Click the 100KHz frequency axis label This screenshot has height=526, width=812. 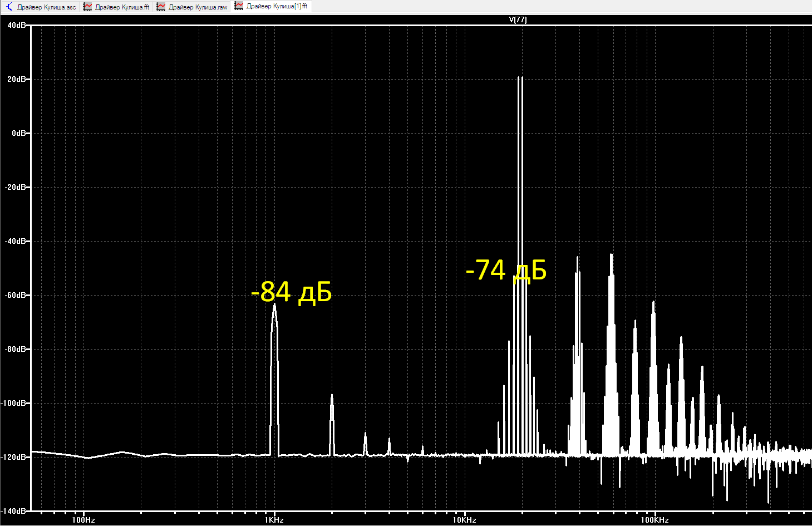pos(654,520)
